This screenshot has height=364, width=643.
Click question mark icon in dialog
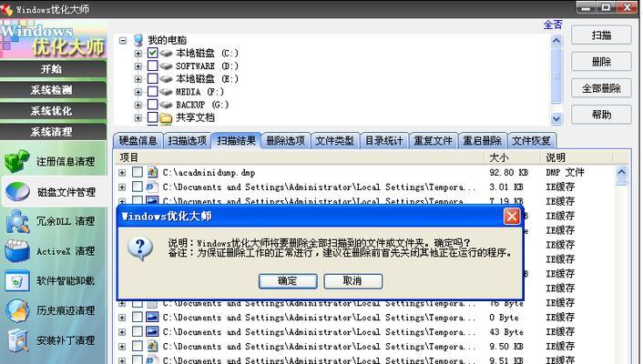click(140, 248)
